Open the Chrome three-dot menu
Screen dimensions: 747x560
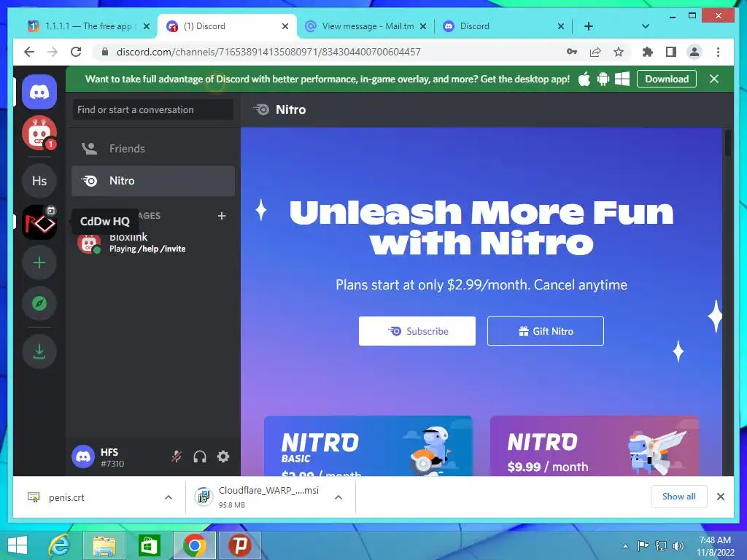tap(718, 52)
